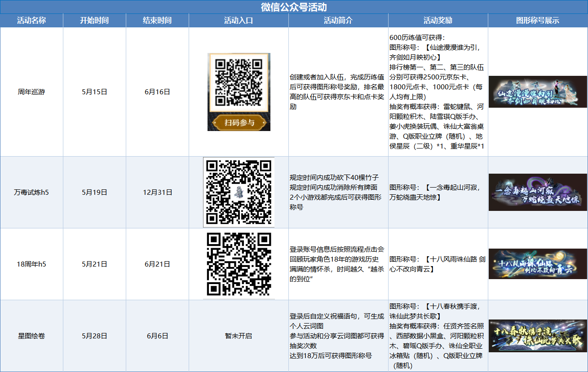Viewport: 588px width, 372px height.
Task: Click the 万毒试炼h5 activity name cell
Action: point(31,192)
